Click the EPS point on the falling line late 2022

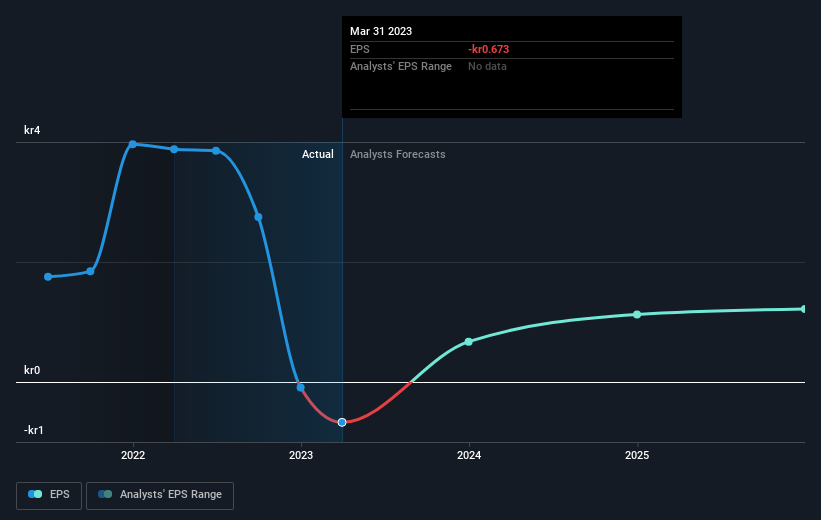(x=258, y=217)
